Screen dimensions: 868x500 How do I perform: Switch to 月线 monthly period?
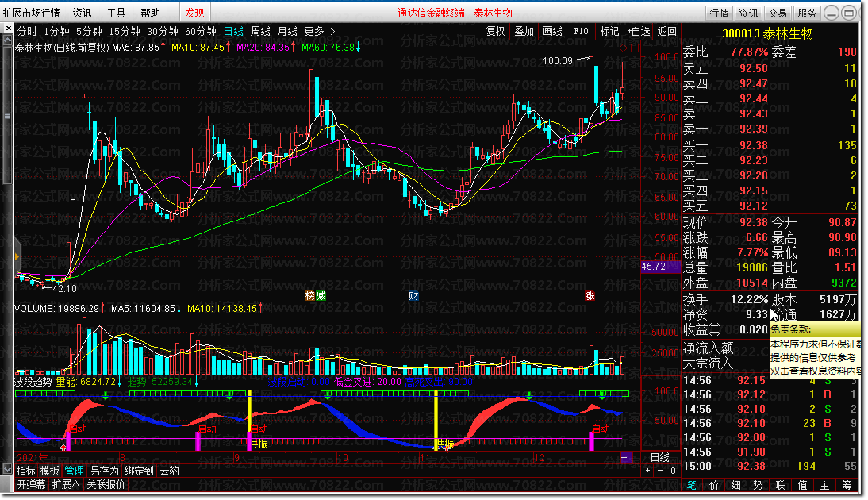tap(287, 32)
